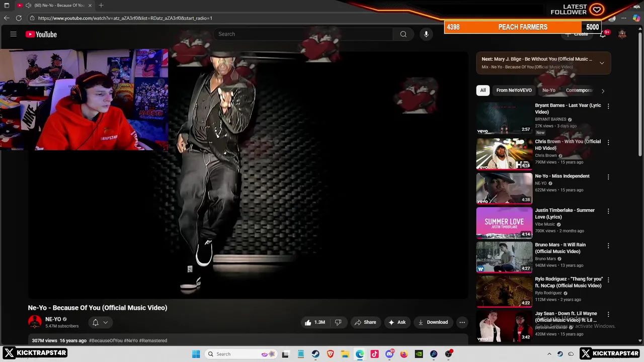Image resolution: width=644 pixels, height=362 pixels.
Task: Share the Because Of You video
Action: tap(365, 322)
